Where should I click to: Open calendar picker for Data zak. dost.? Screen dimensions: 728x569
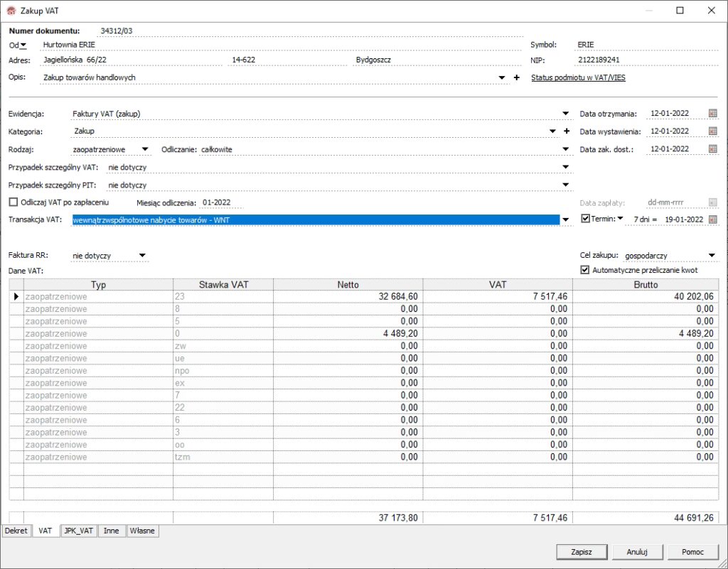tap(713, 149)
